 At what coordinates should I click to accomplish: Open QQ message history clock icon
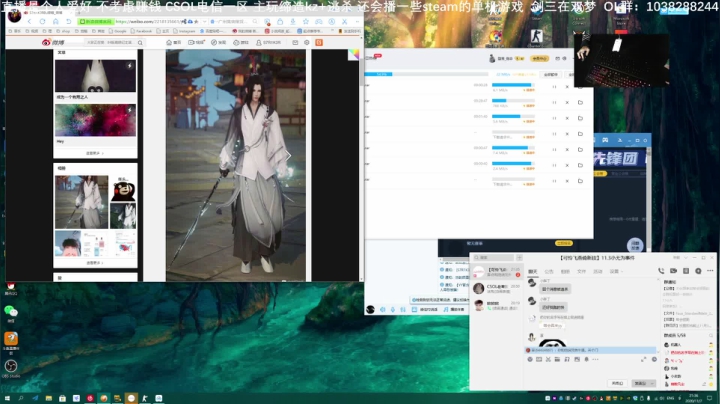coord(654,359)
